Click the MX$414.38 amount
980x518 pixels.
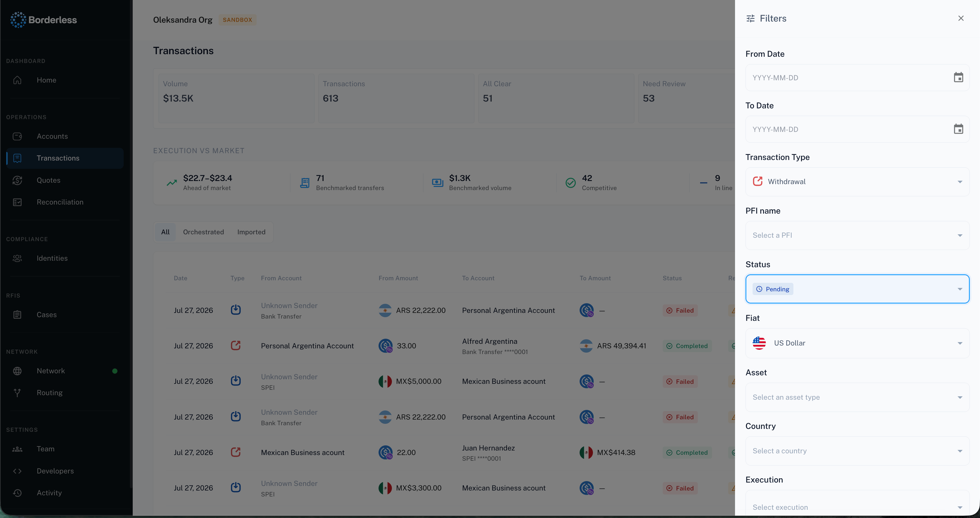click(616, 452)
